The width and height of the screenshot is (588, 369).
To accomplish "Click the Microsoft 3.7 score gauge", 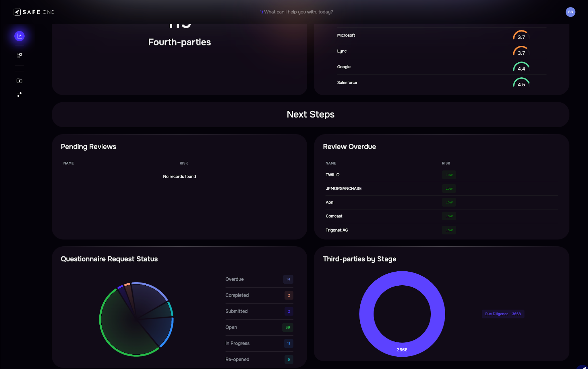I will [x=521, y=36].
